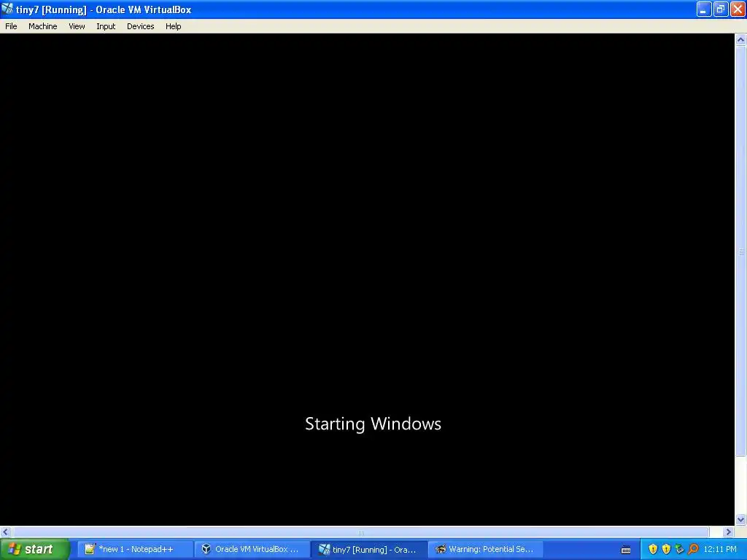Open the Help menu
Viewport: 747px width, 560px height.
click(174, 26)
